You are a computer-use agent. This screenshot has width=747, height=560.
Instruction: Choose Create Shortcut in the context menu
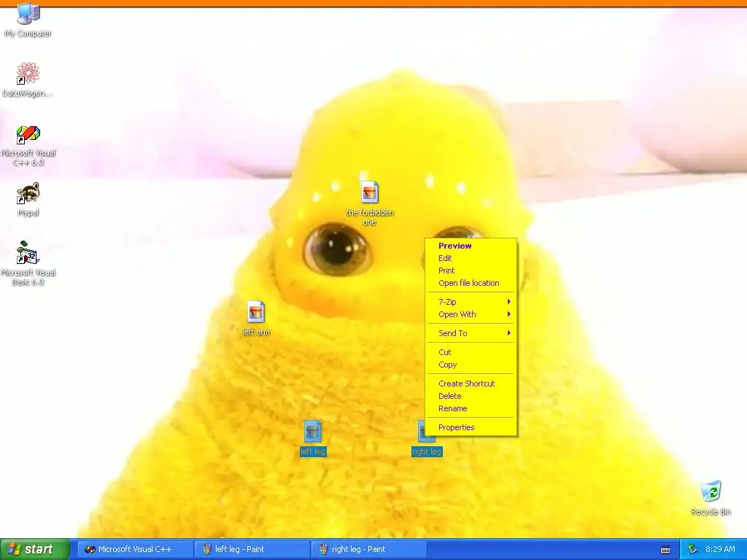pos(471,384)
